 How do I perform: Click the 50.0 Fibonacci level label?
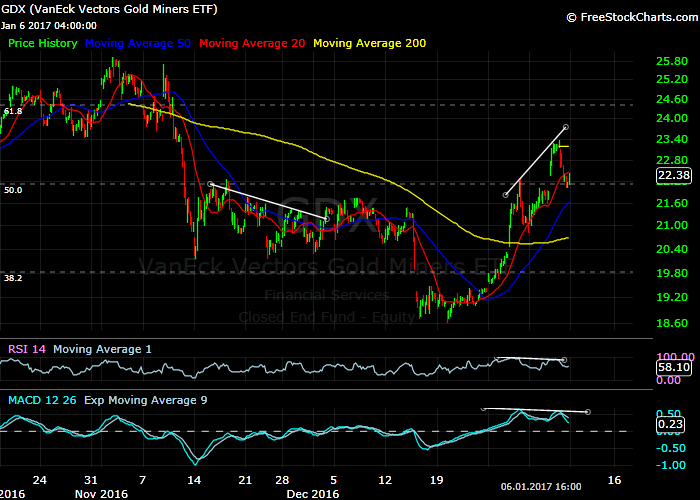click(x=13, y=190)
